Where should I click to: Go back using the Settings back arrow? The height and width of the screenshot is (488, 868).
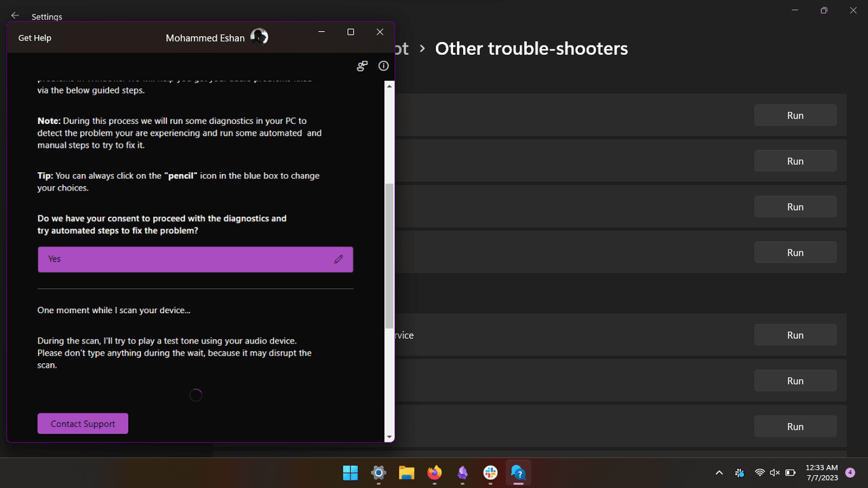click(x=15, y=16)
